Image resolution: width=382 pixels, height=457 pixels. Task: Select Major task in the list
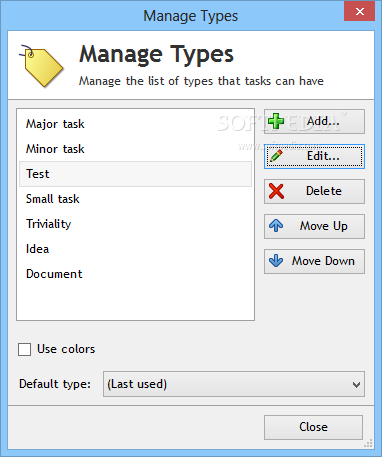(135, 124)
